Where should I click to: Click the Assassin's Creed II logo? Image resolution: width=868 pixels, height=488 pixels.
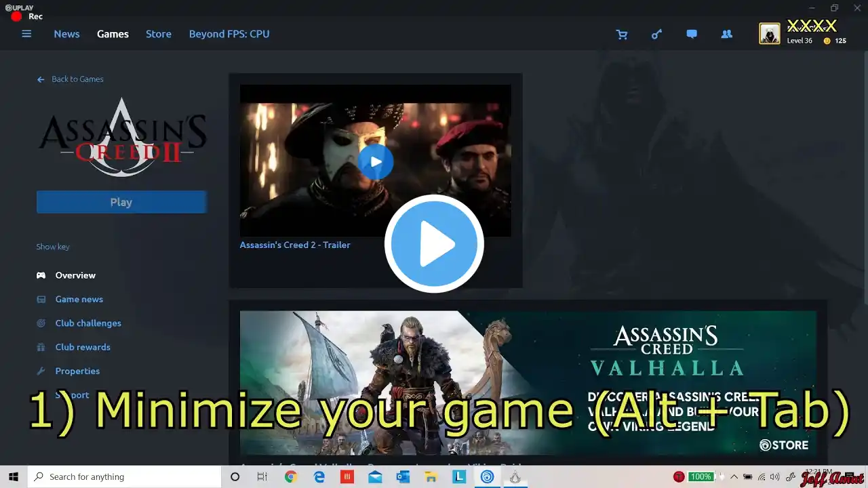click(x=122, y=137)
